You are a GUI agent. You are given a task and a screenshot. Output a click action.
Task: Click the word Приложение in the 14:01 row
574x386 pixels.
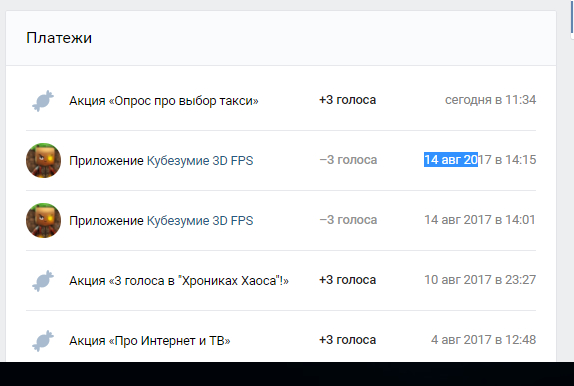click(x=106, y=221)
